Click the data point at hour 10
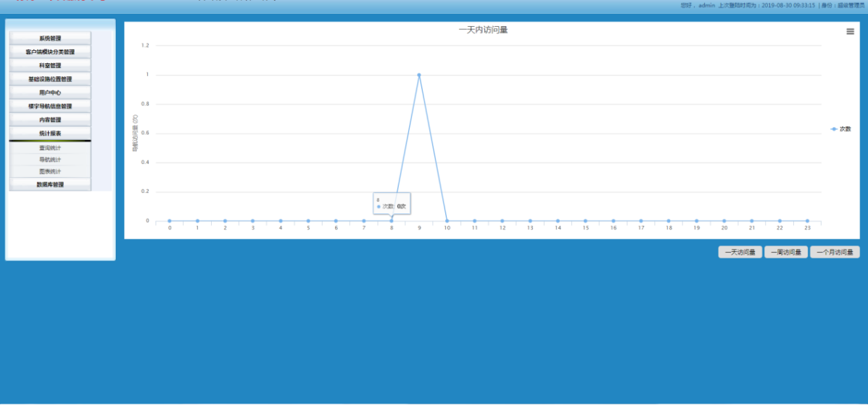Image resolution: width=868 pixels, height=405 pixels. 447,221
